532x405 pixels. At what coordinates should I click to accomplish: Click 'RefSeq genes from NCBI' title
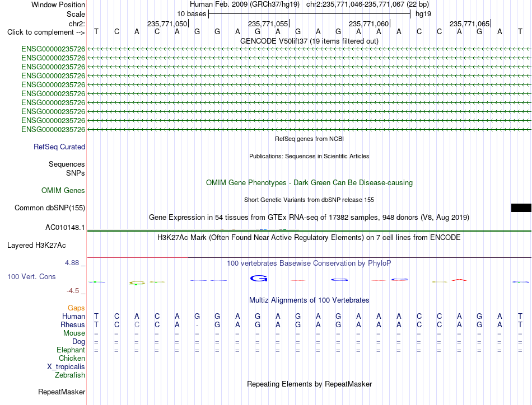click(x=310, y=139)
